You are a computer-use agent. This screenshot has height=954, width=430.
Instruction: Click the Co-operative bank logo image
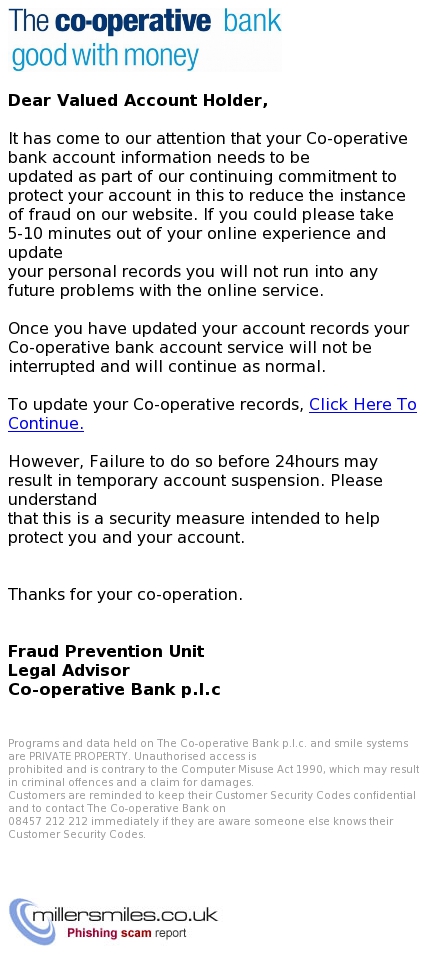145,38
